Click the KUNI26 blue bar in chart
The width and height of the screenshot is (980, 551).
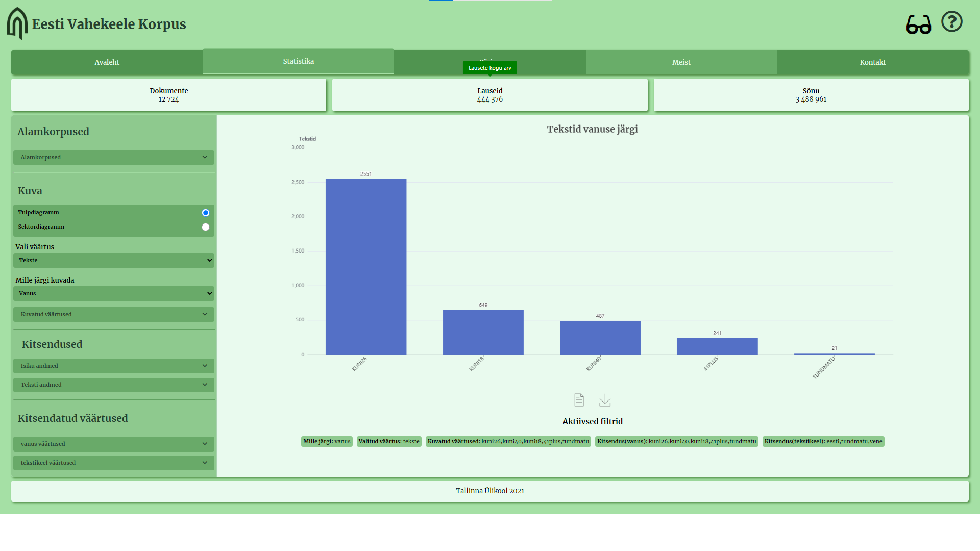tap(366, 266)
